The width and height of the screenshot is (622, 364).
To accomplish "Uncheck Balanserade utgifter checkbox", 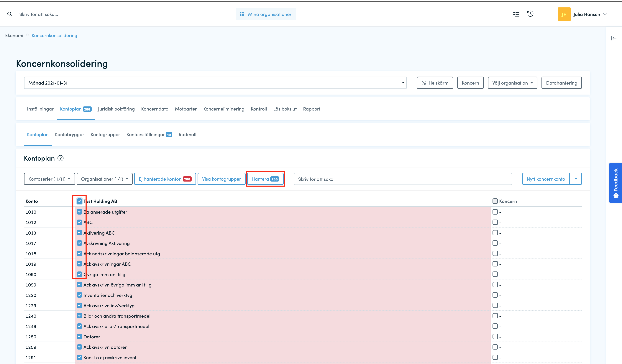I will [79, 212].
